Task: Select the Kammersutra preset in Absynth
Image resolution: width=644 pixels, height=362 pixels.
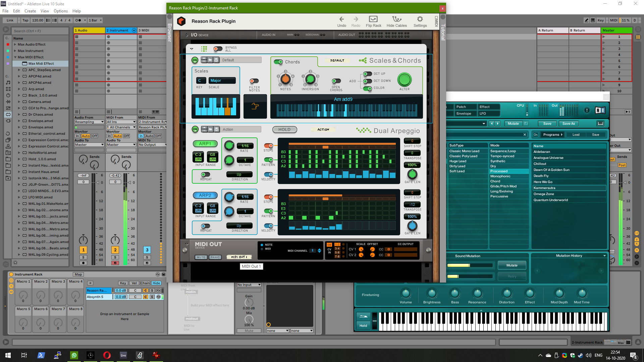Action: click(569, 188)
